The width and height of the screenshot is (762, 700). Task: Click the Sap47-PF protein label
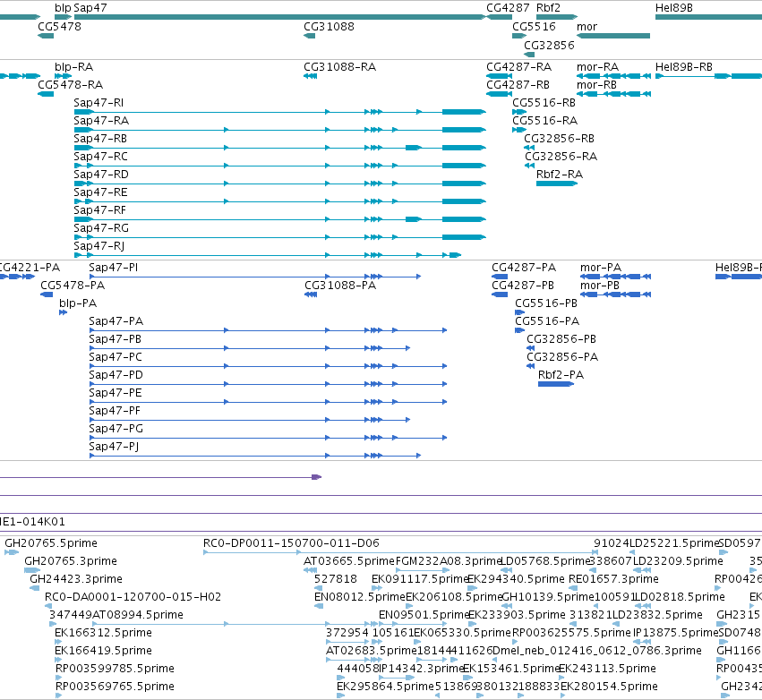115,411
